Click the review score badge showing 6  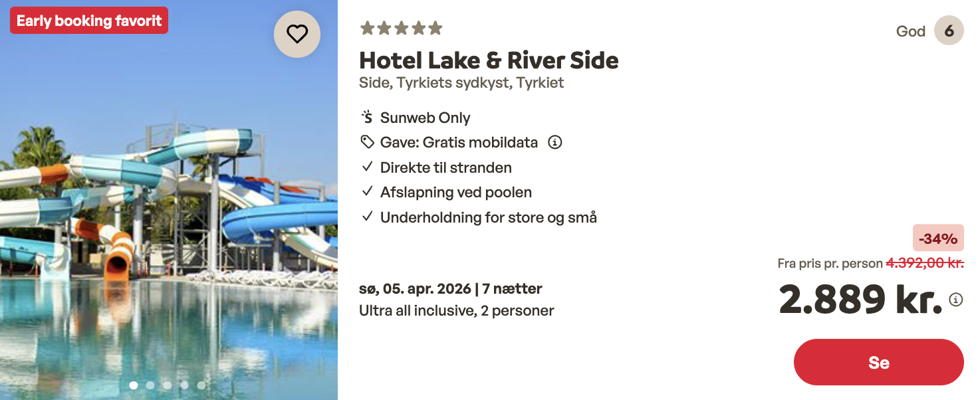949,31
